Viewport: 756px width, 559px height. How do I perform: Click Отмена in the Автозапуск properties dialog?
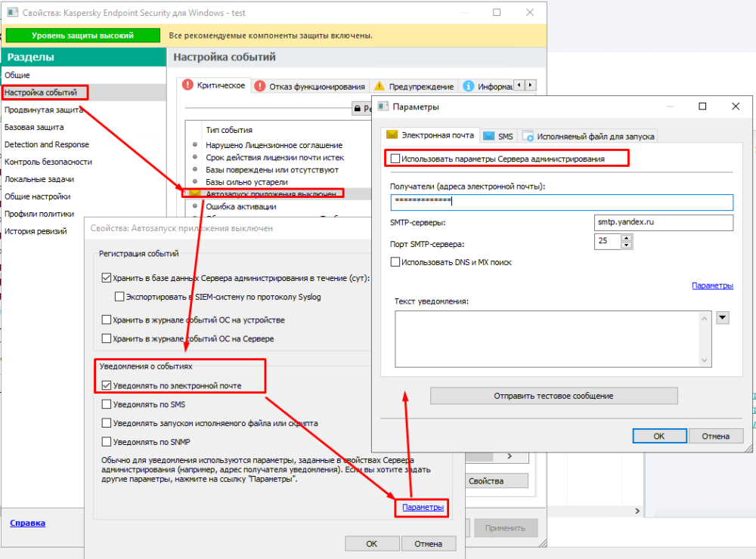pos(428,544)
